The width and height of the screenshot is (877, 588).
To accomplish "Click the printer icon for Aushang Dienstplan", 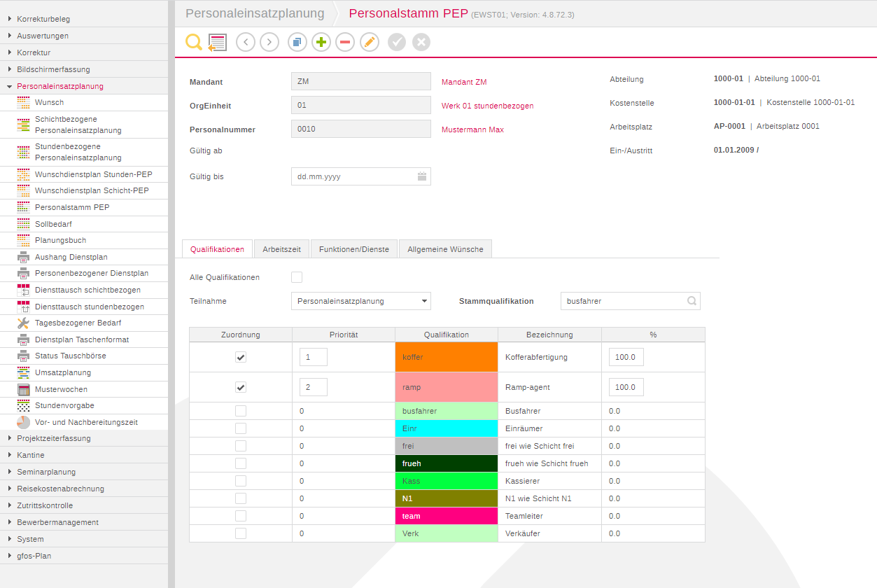I will [x=23, y=257].
